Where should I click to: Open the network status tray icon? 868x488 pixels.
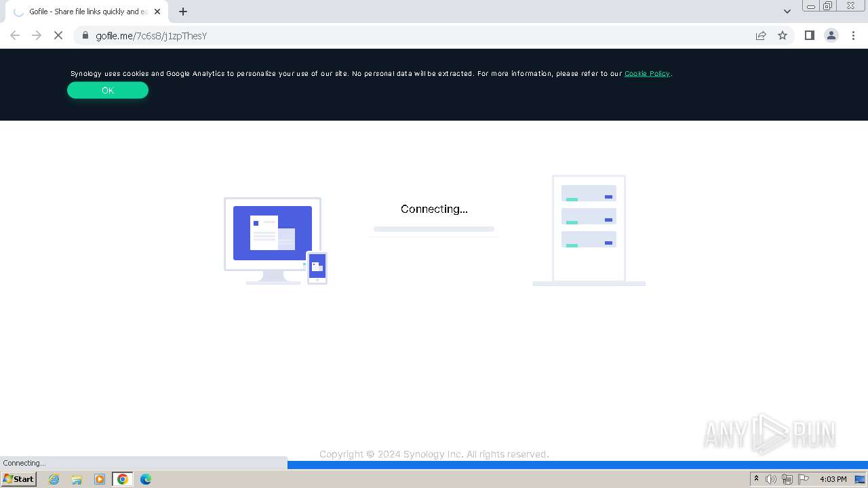click(x=787, y=479)
